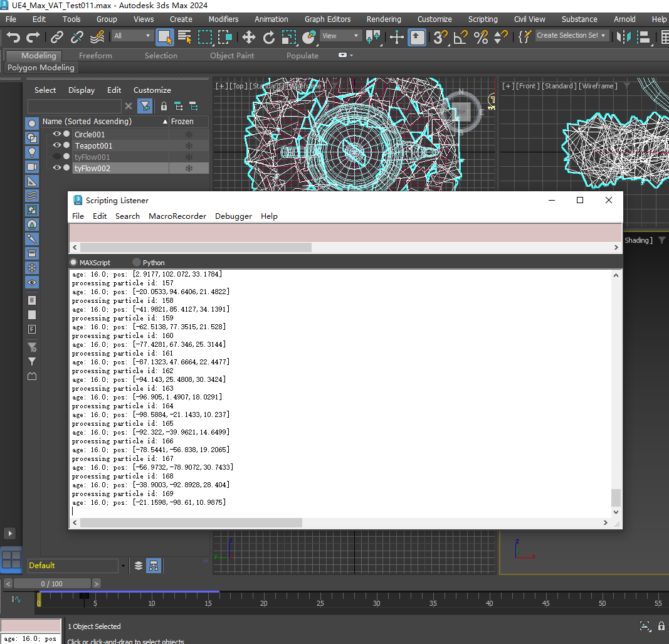669x644 pixels.
Task: Switch to the Freeform ribbon tab
Action: [95, 55]
